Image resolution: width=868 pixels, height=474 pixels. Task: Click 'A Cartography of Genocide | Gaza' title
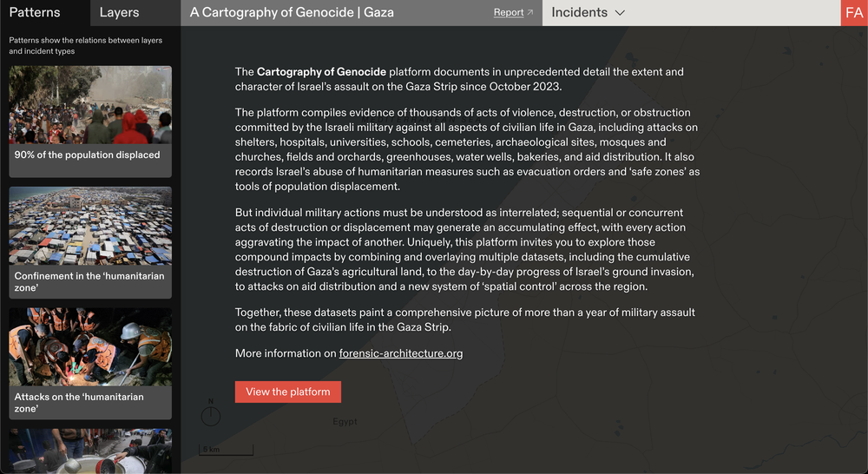(292, 13)
